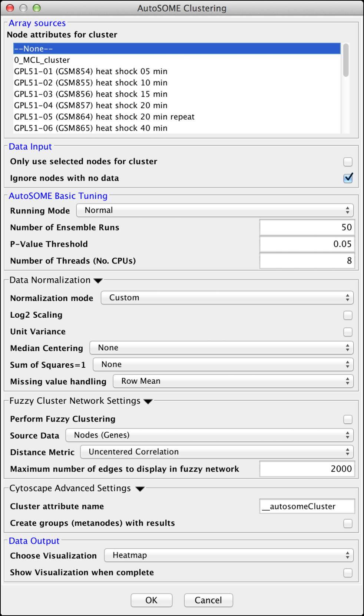Open the Choose Visualization dropdown

(229, 556)
